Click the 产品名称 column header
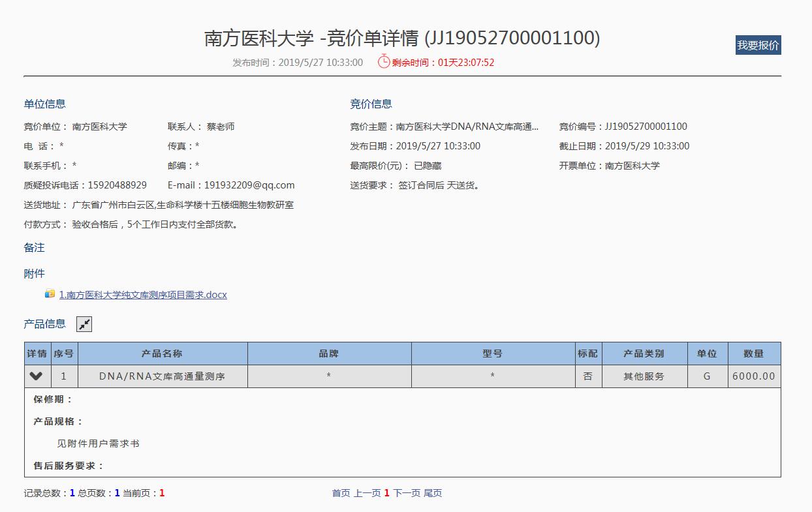 163,354
